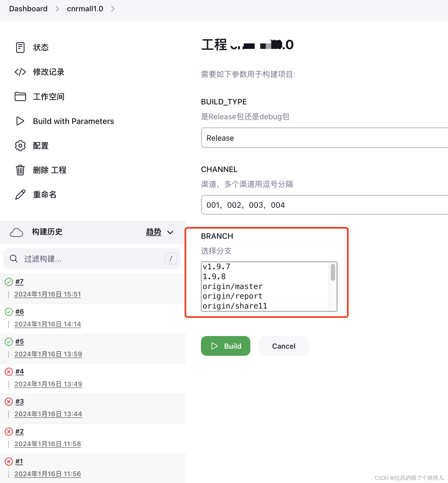
Task: Click the 构建历史 cloud icon
Action: (16, 232)
